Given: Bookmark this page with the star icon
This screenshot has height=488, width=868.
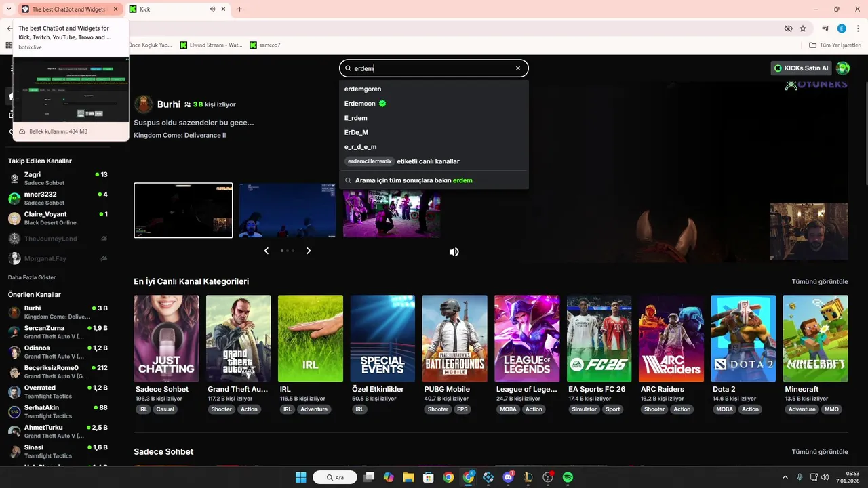Looking at the screenshot, I should 803,28.
